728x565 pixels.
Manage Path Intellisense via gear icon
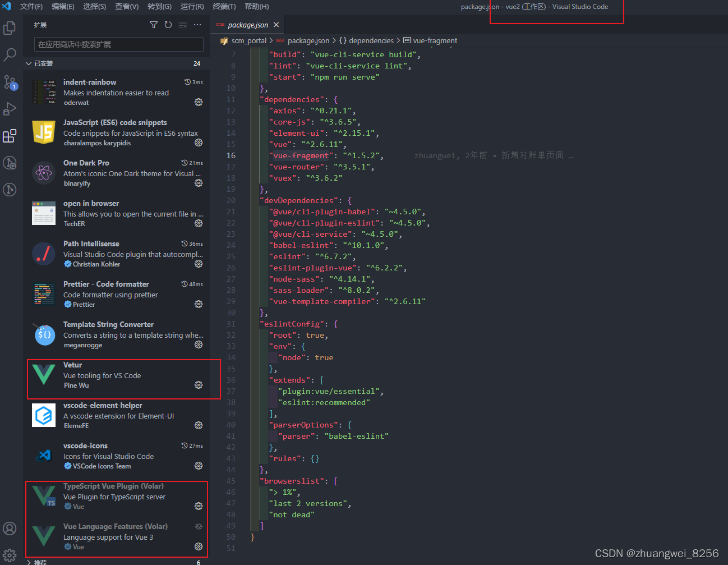199,264
